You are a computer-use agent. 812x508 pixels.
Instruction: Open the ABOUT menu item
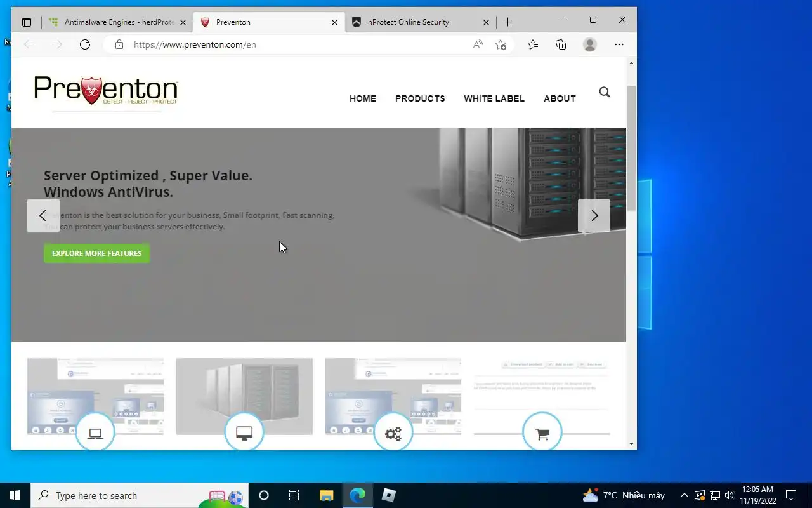point(560,98)
